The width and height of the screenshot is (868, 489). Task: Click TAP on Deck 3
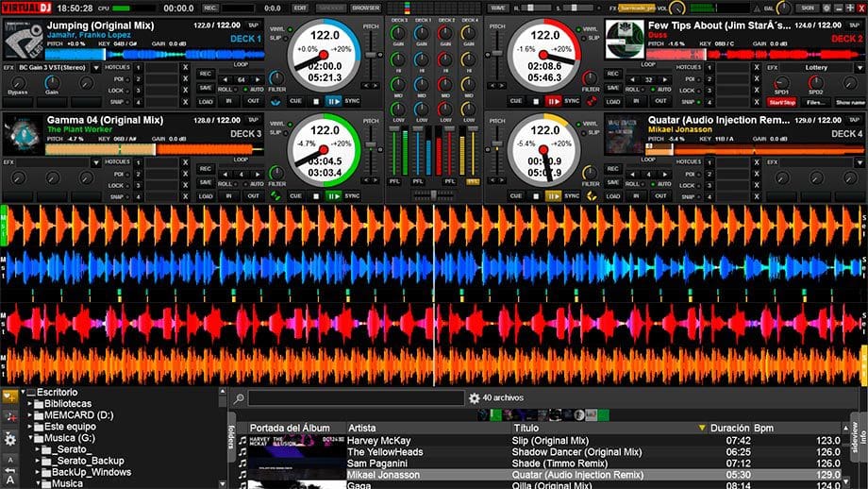tap(254, 120)
